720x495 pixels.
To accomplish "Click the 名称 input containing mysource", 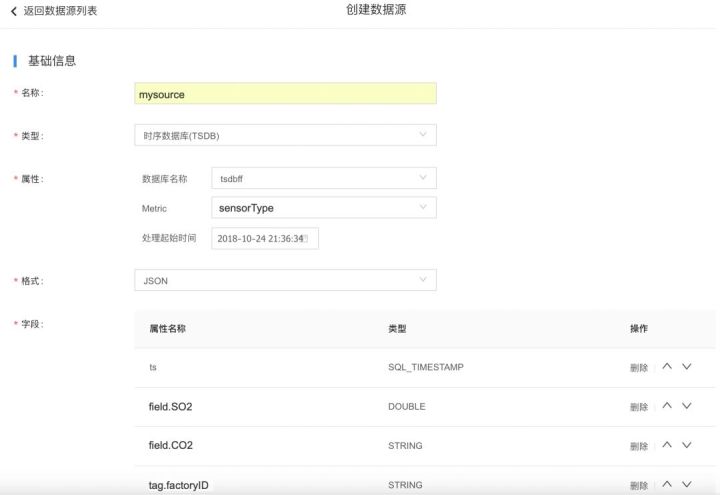I will (285, 94).
